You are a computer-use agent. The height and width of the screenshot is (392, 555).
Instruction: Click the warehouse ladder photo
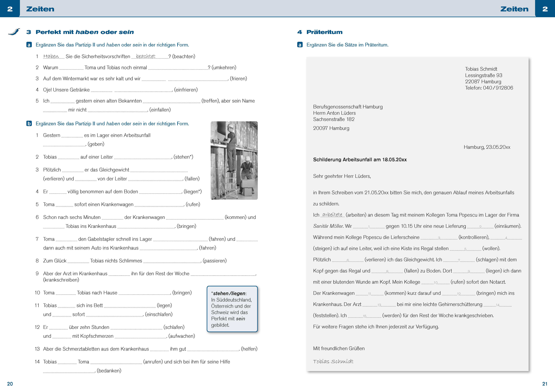pos(234,160)
